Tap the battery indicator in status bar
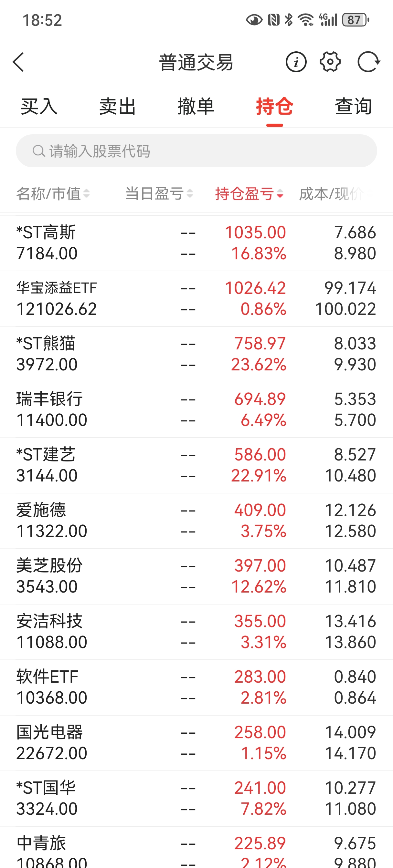 (x=355, y=20)
